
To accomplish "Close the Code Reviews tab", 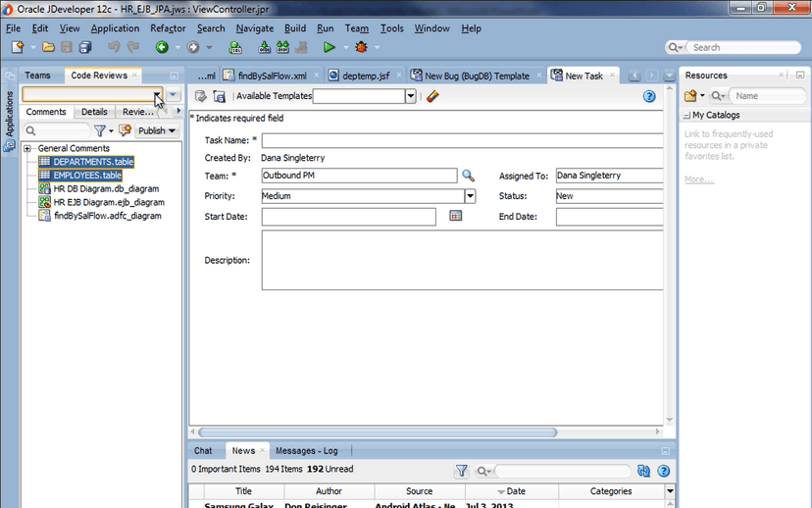I will pos(134,76).
